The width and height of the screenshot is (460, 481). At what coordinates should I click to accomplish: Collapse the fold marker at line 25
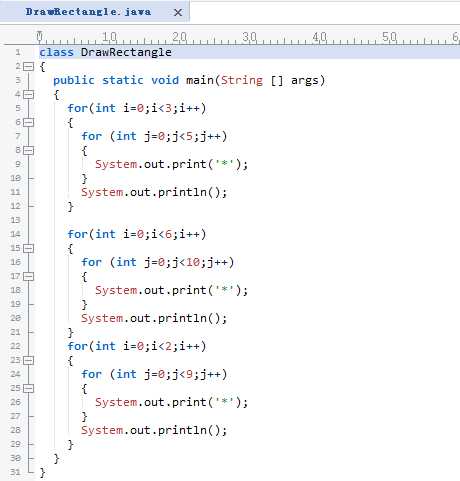(x=29, y=388)
